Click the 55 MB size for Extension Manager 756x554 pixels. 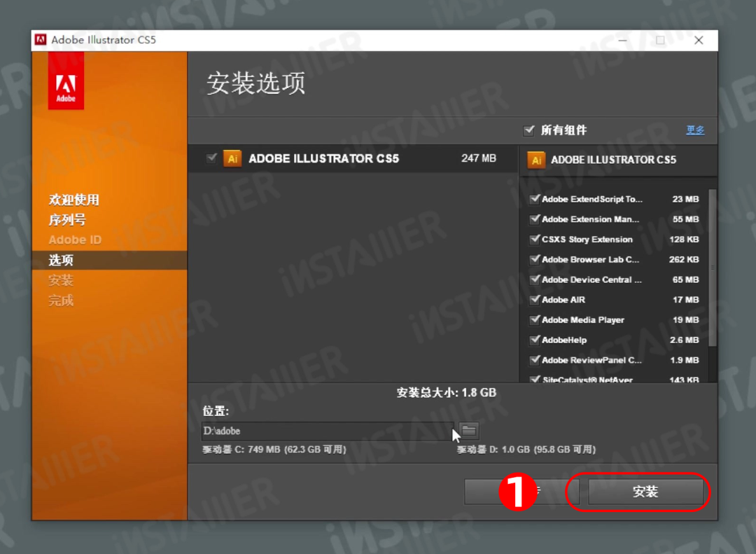click(x=685, y=220)
